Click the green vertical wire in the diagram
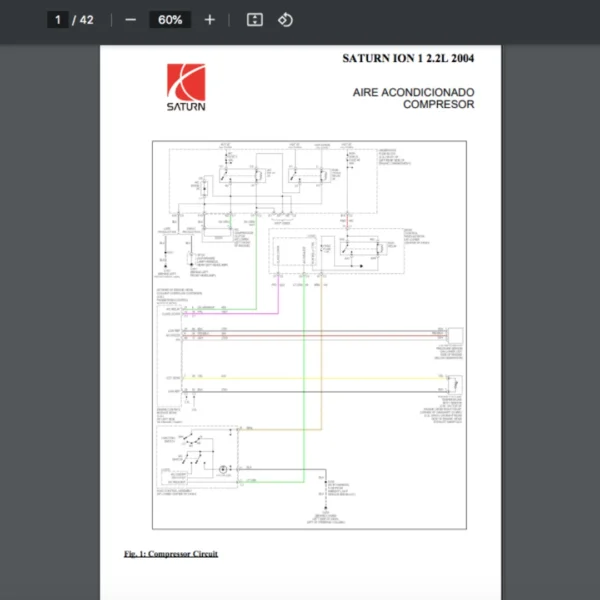 point(303,400)
